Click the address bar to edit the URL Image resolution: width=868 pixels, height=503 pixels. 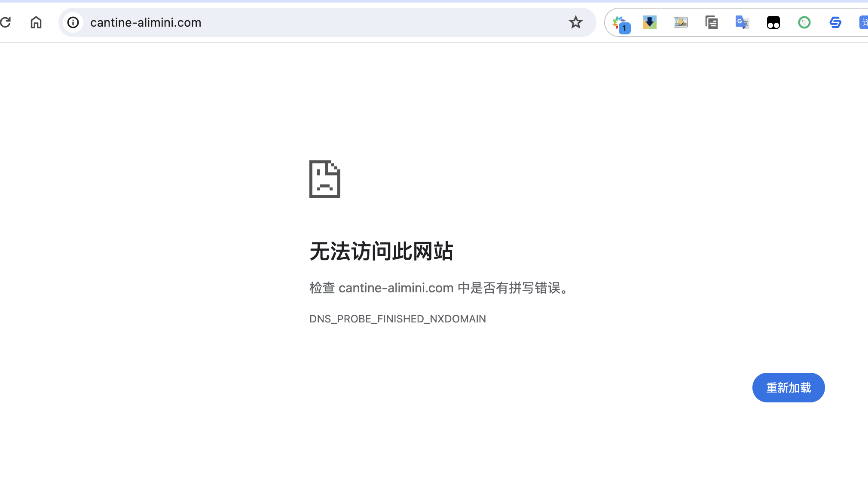pyautogui.click(x=301, y=22)
